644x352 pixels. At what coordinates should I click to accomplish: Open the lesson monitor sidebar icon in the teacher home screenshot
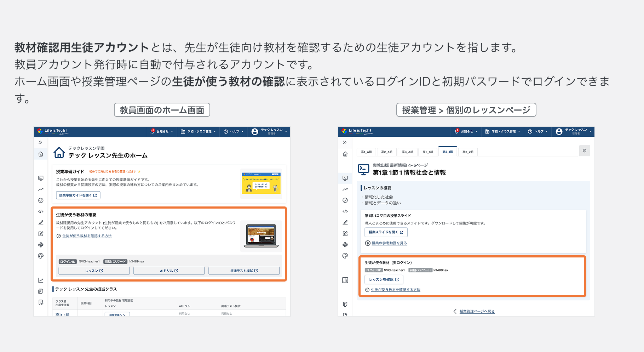tap(41, 178)
